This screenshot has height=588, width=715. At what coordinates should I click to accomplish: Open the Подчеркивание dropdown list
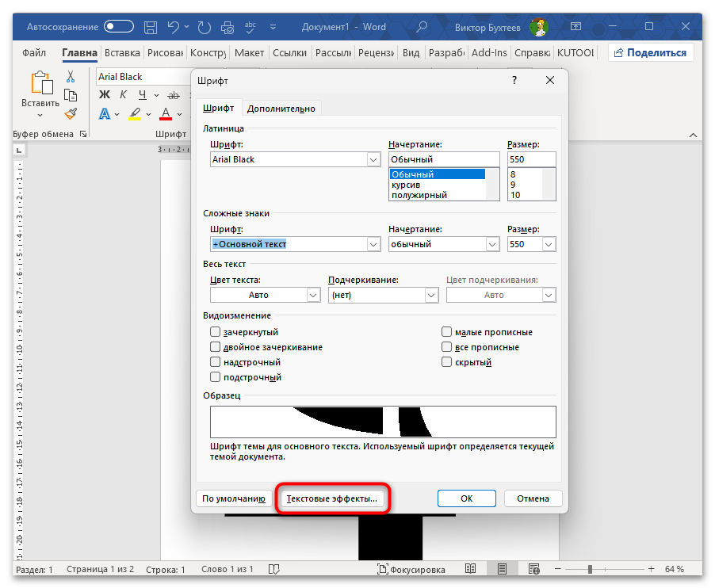431,295
